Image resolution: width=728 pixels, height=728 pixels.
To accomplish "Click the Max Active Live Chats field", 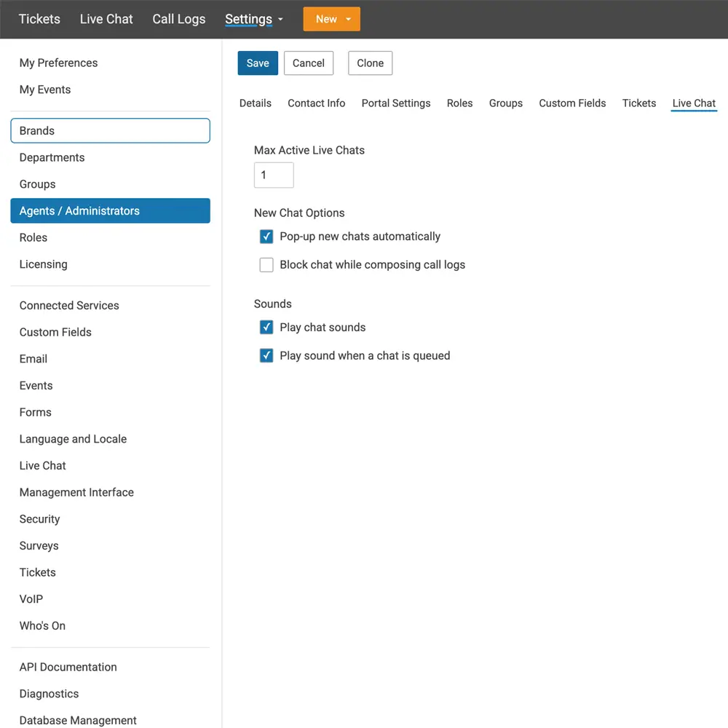I will tap(274, 175).
